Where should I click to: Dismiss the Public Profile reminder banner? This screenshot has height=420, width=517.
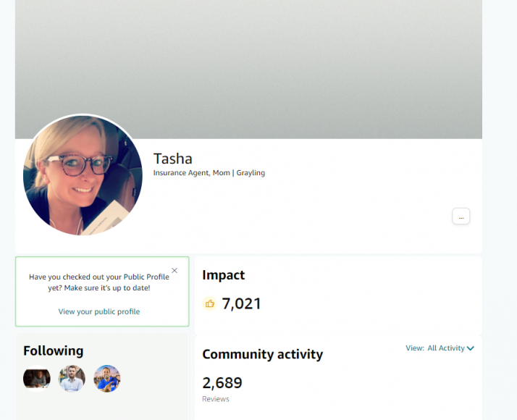175,271
